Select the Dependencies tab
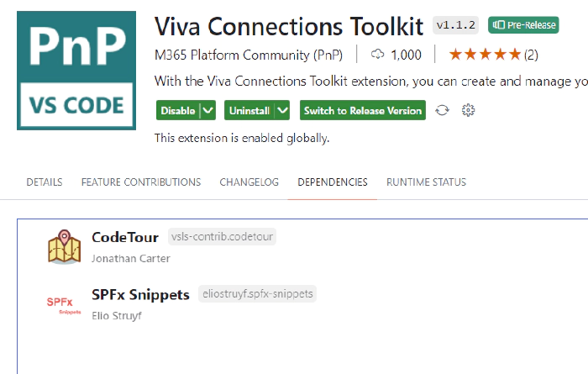This screenshot has height=374, width=588. 333,182
